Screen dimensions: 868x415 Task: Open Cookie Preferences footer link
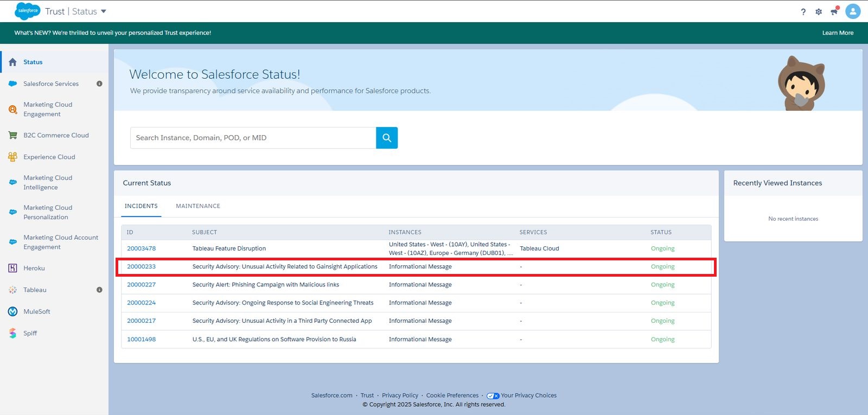(x=452, y=395)
